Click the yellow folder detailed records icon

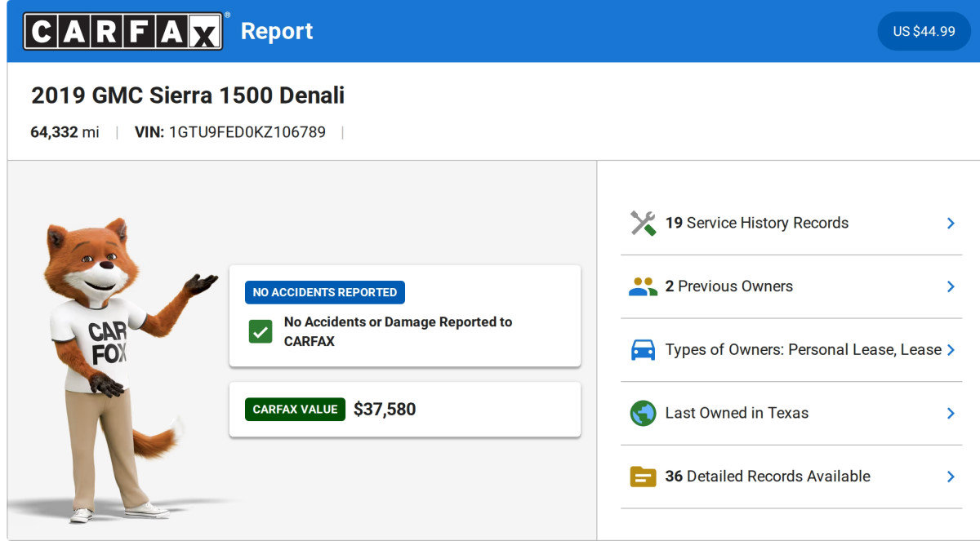(643, 477)
